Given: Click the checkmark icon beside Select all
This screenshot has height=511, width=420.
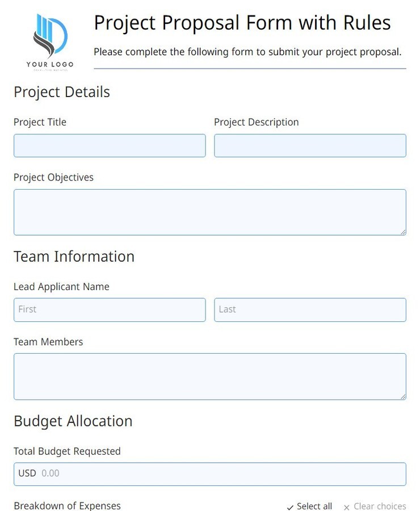Looking at the screenshot, I should pyautogui.click(x=290, y=506).
